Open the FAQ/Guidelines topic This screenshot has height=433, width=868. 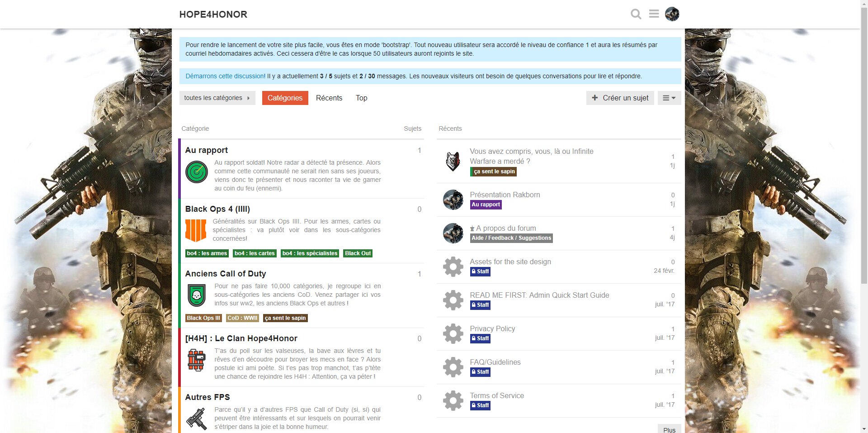(x=495, y=362)
